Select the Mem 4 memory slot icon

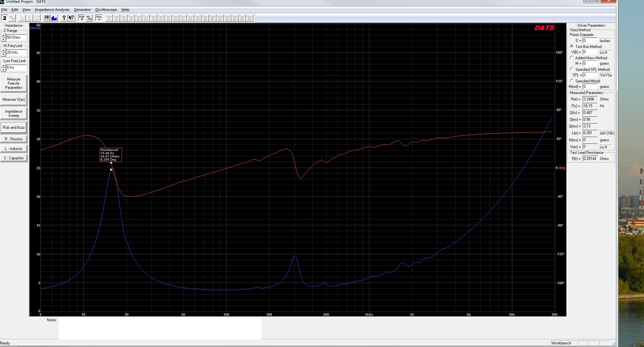(131, 18)
